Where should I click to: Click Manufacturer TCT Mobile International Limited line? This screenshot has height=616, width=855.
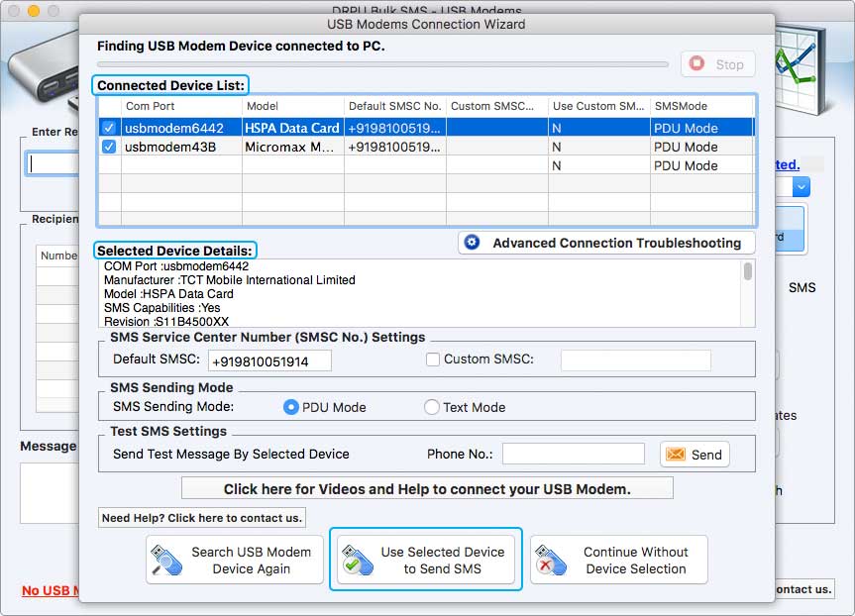point(230,280)
